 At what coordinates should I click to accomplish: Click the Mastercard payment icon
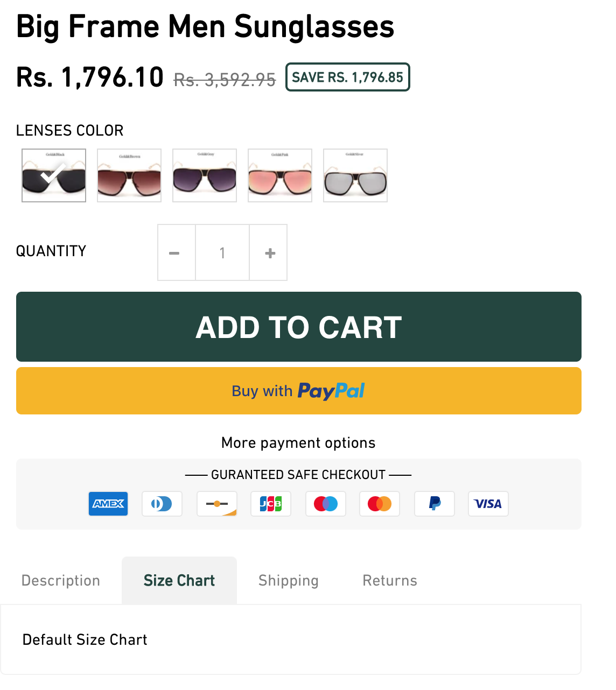(380, 504)
